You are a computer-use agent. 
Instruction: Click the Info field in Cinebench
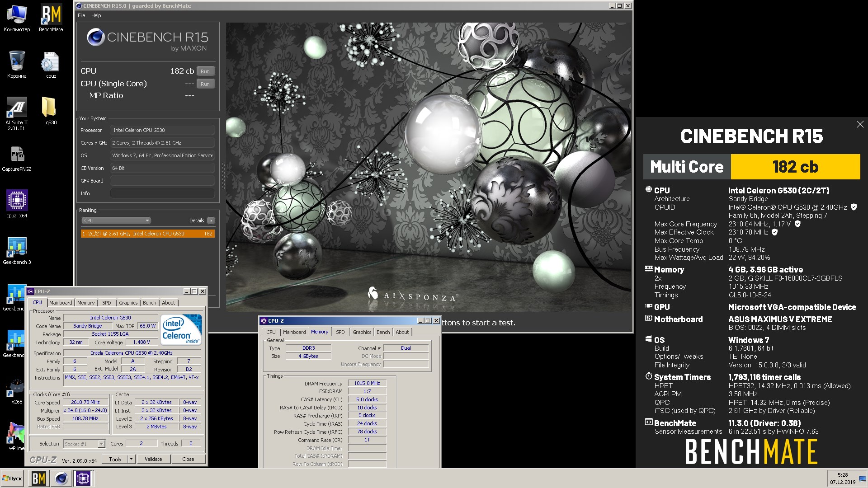point(162,193)
